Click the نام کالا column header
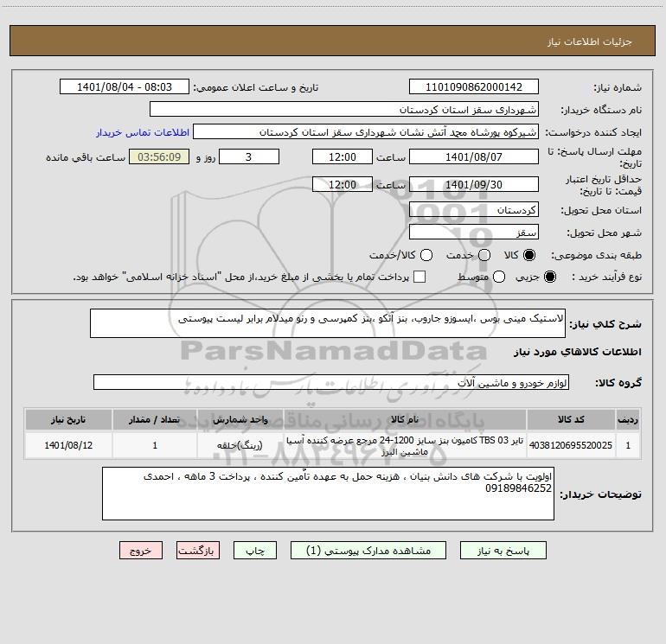Screen dimensions: 666x644 pos(405,419)
